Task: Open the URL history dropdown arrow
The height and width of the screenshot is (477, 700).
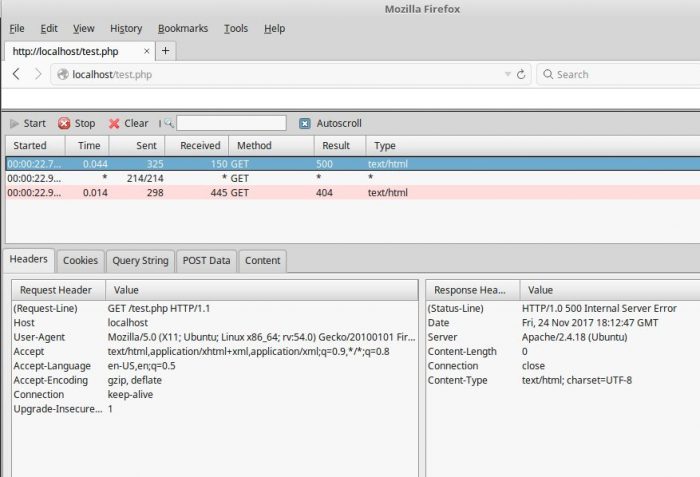Action: tap(508, 74)
